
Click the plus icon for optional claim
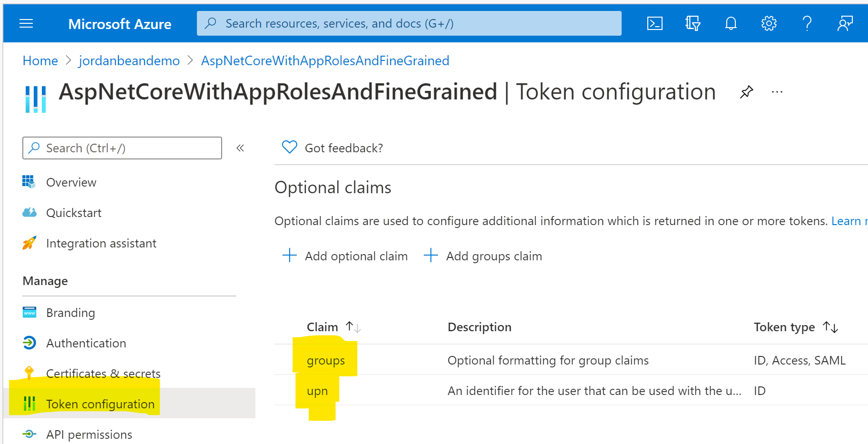[289, 256]
